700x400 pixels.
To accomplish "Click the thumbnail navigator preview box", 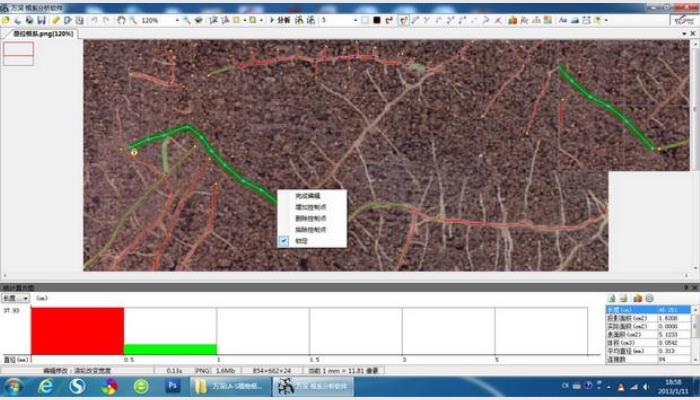I will (19, 55).
